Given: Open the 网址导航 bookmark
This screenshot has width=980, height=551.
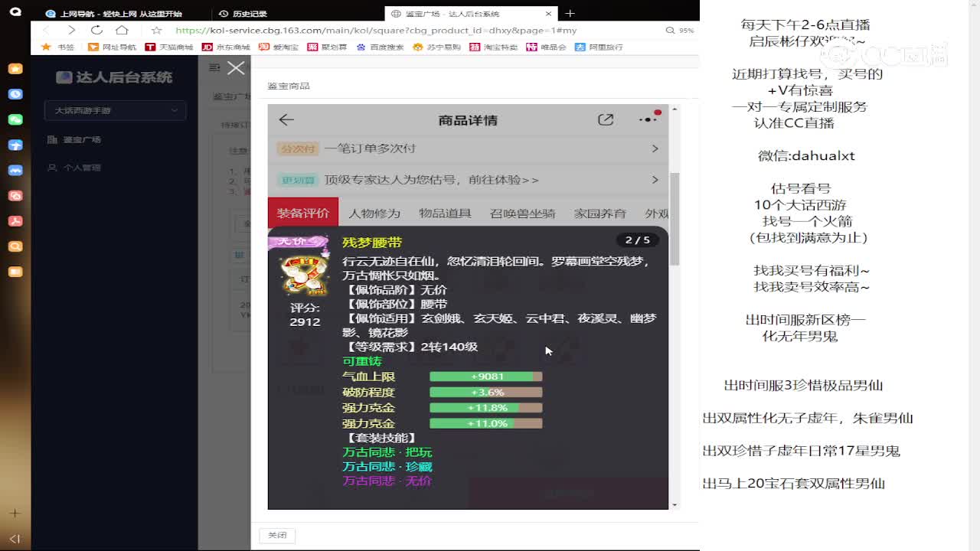Looking at the screenshot, I should pyautogui.click(x=113, y=47).
